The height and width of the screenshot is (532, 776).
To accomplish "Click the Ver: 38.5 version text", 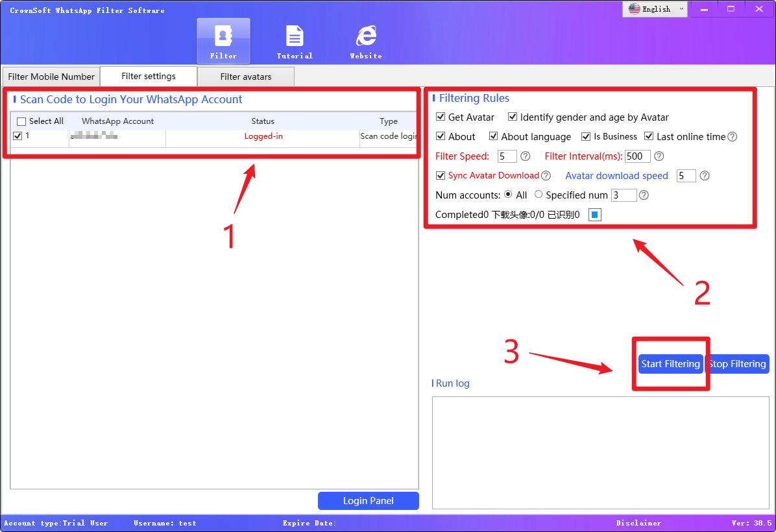I will coord(751,523).
